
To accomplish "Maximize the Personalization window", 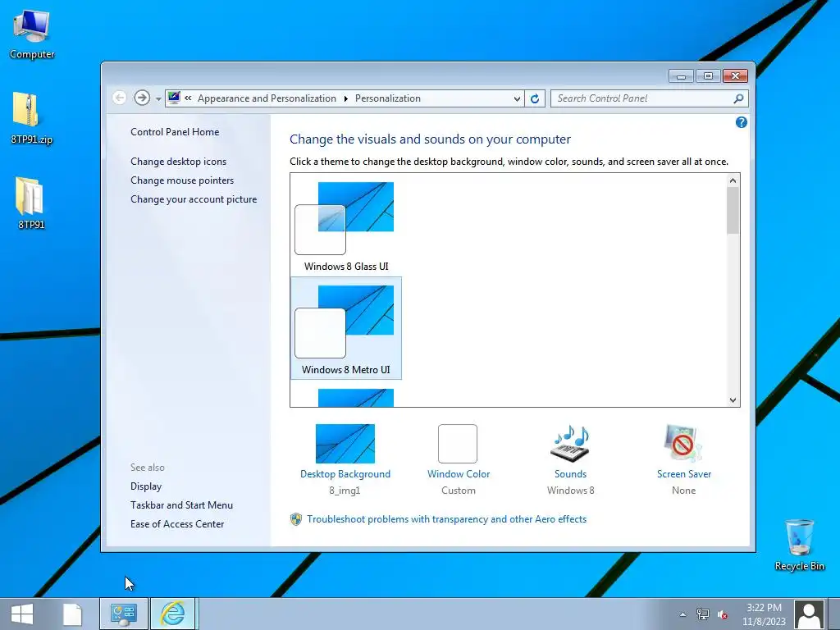I will [708, 76].
